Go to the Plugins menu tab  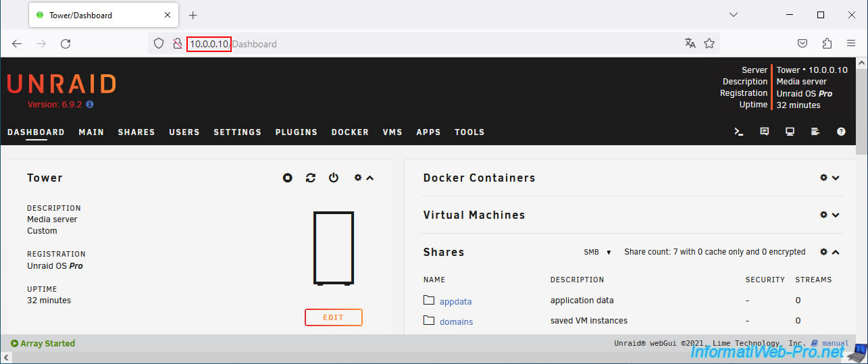coord(296,132)
